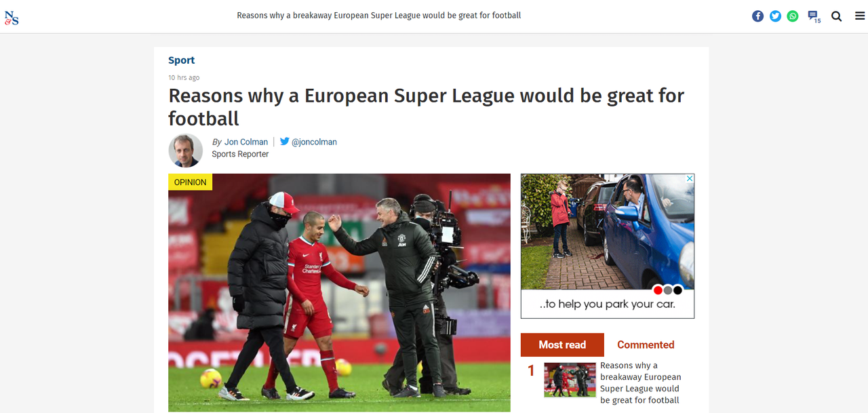Click the yellow OPINION label
The width and height of the screenshot is (868, 413).
pyautogui.click(x=191, y=182)
